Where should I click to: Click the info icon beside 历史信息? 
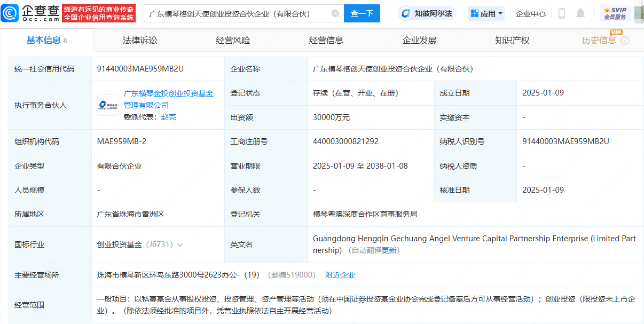pyautogui.click(x=625, y=41)
